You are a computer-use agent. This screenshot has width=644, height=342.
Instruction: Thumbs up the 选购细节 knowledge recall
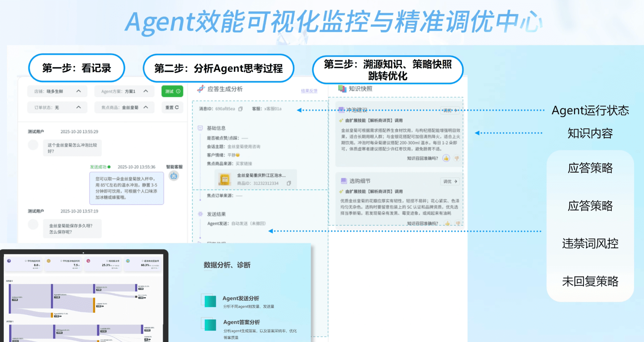447,223
